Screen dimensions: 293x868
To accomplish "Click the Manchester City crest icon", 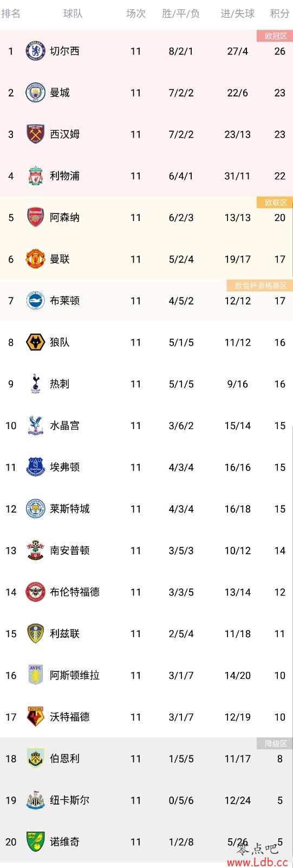I will click(35, 93).
